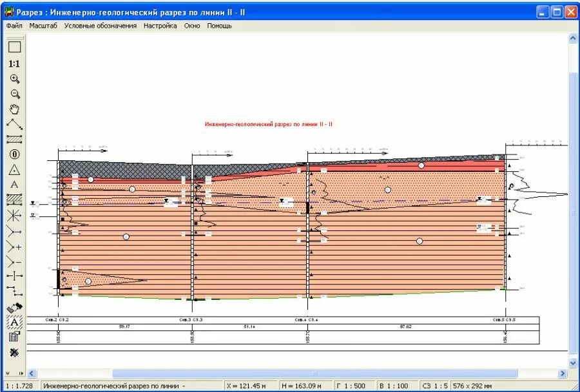Screen dimensions: 580x392
Task: Select the hatched layer strip tool
Action: point(14,139)
